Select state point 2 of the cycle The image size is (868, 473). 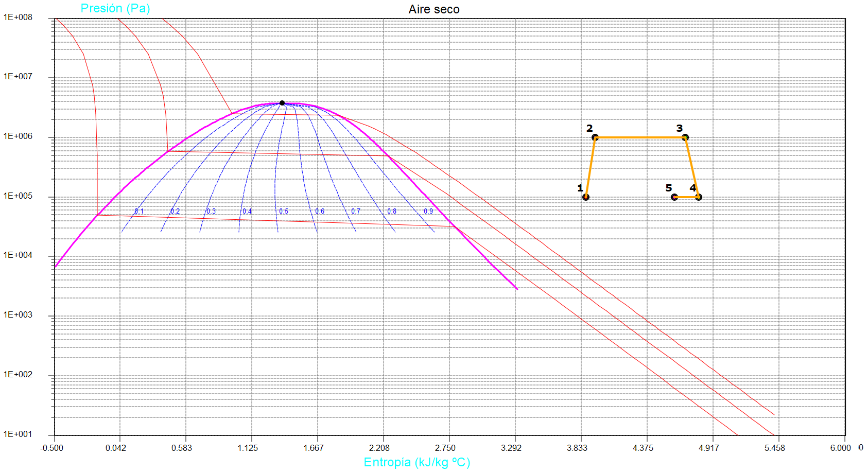click(595, 137)
